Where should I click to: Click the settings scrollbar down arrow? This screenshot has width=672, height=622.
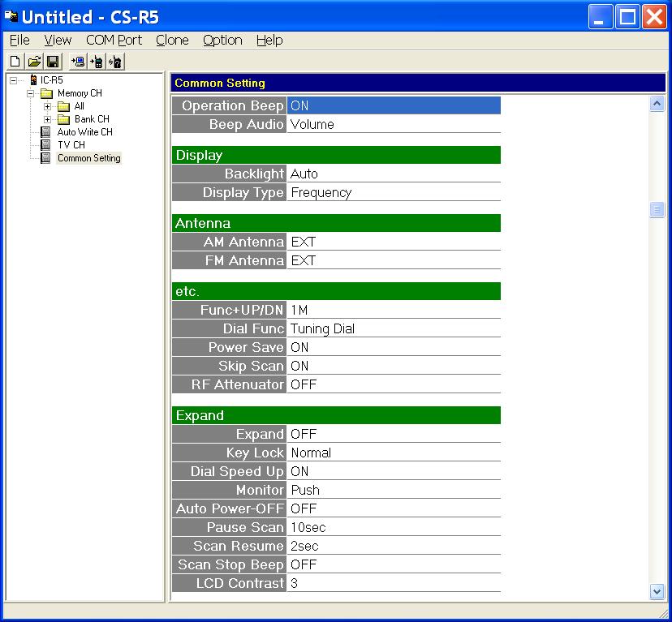[657, 591]
